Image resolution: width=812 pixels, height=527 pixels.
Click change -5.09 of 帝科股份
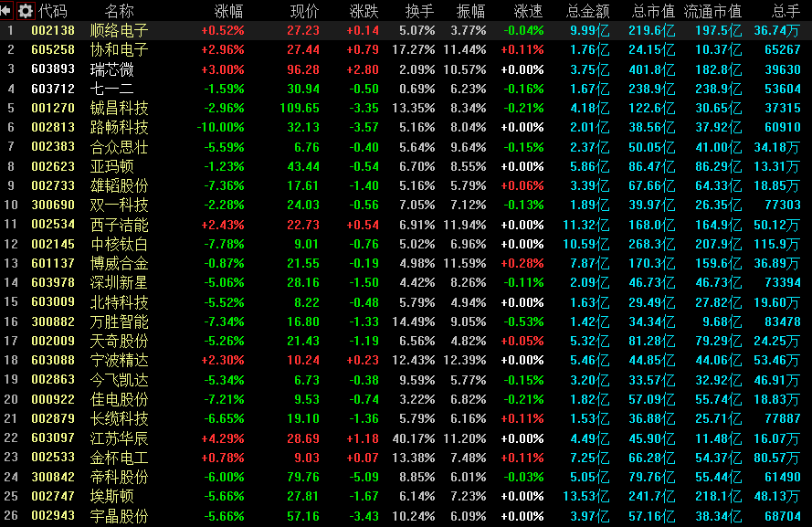[x=363, y=477]
